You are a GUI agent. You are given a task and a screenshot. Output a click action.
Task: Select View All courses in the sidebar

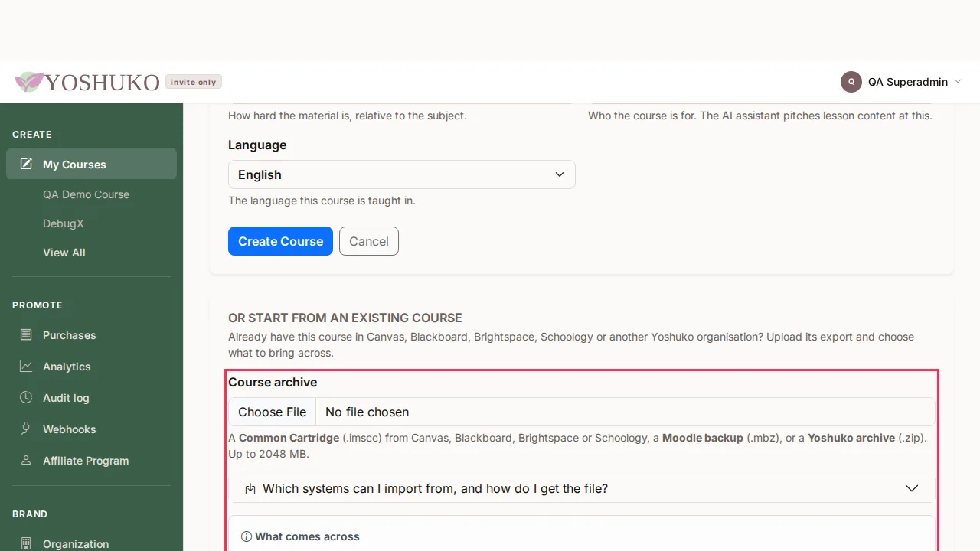tap(64, 253)
